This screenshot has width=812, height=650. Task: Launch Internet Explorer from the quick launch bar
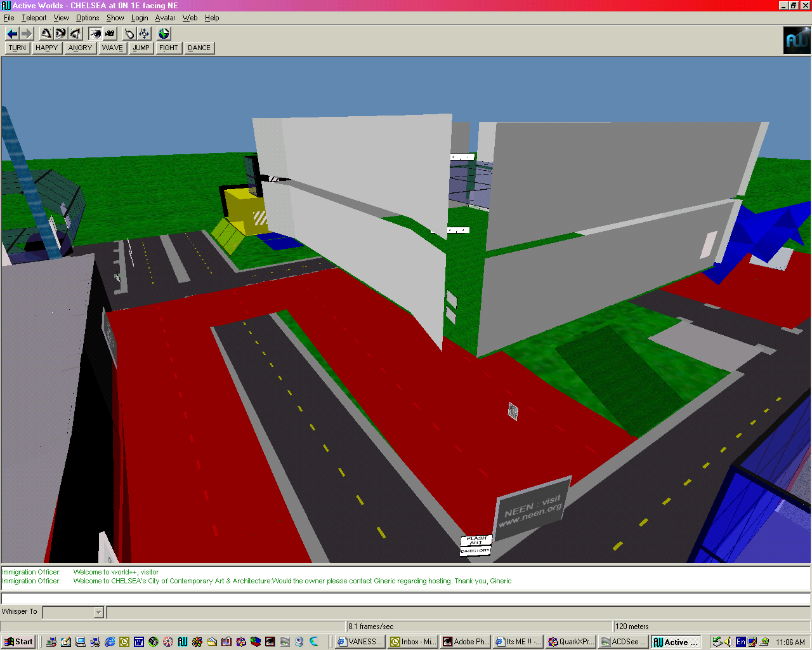[110, 642]
